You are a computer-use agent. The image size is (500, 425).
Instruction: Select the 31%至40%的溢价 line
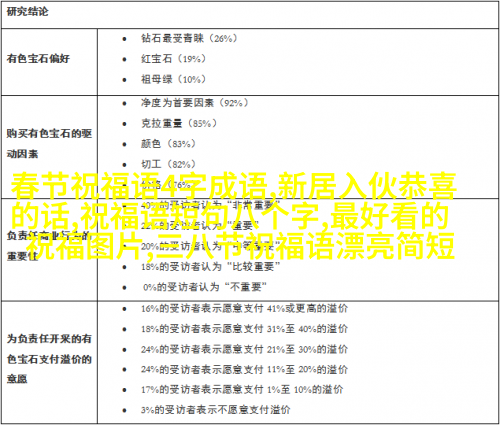[x=244, y=329]
